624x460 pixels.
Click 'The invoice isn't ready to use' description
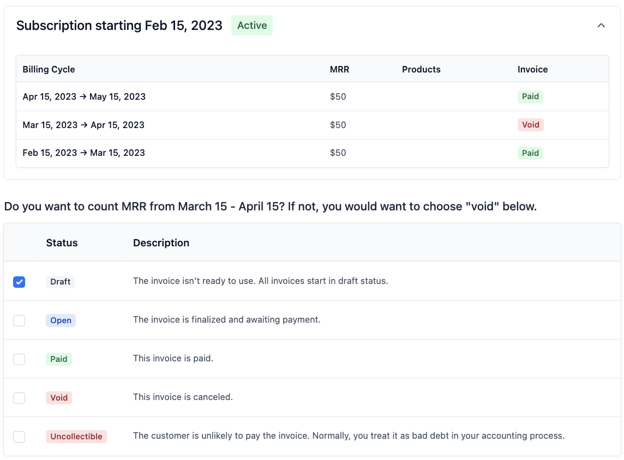[x=260, y=281]
